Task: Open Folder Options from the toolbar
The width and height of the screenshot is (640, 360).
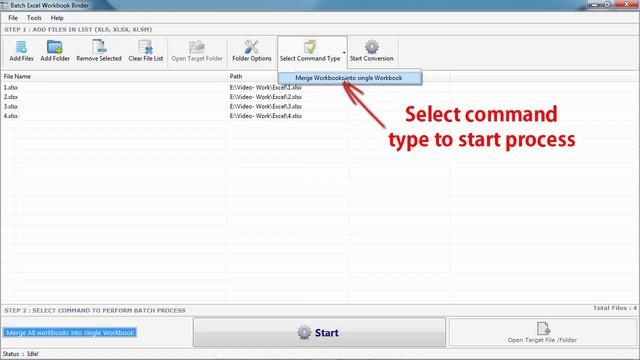Action: coord(251,51)
